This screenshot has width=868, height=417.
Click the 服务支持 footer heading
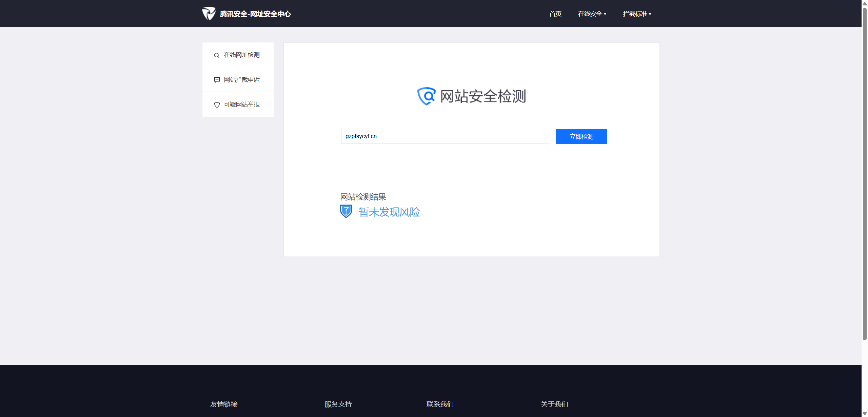338,404
